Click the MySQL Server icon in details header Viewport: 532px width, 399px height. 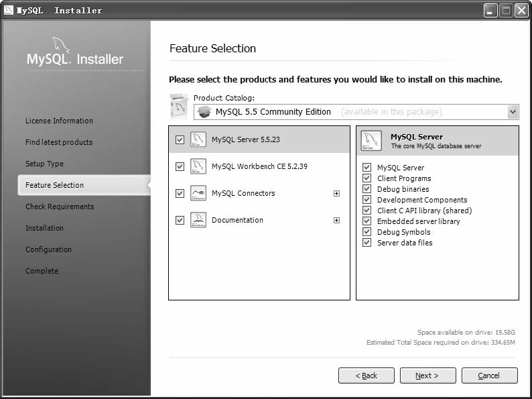point(371,141)
